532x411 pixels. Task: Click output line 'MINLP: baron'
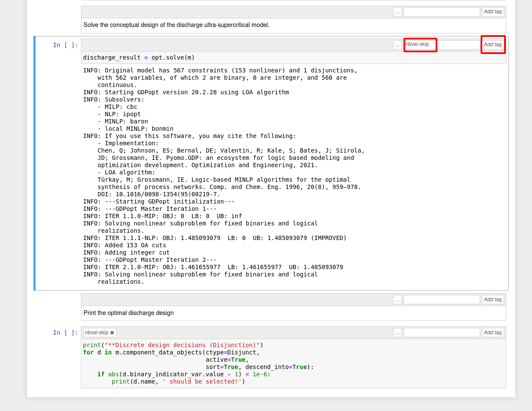(x=123, y=121)
